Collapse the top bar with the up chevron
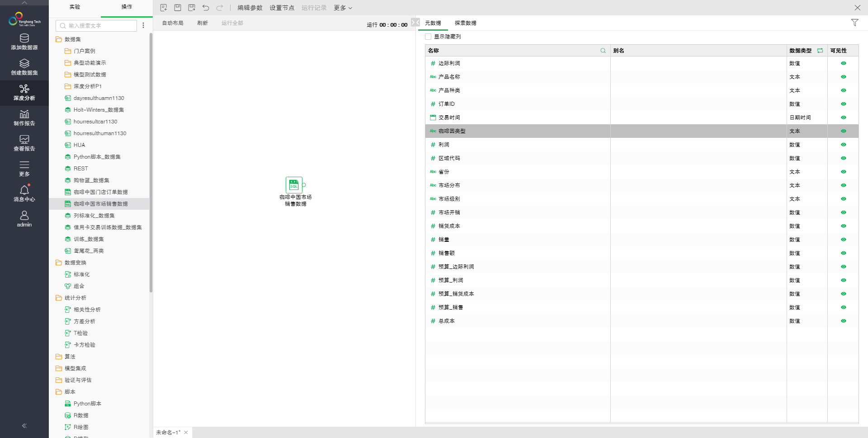Screen dimensions: 868x438 pyautogui.click(x=24, y=3)
